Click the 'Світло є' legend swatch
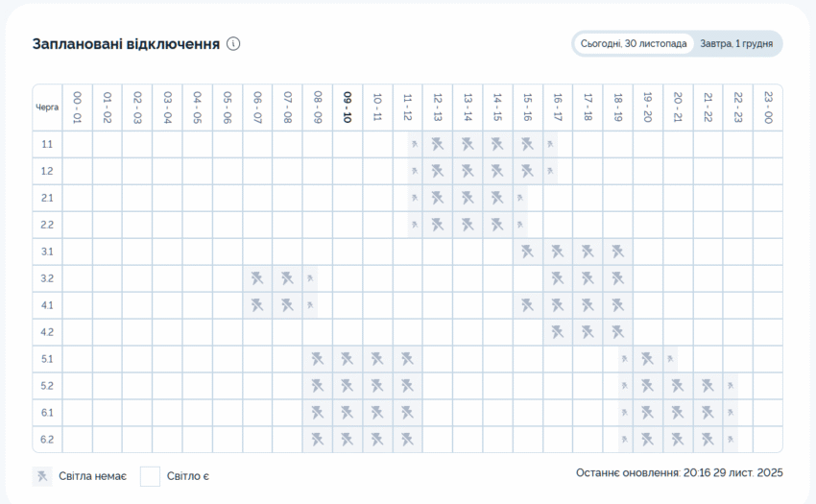The height and width of the screenshot is (504, 816). coord(150,476)
